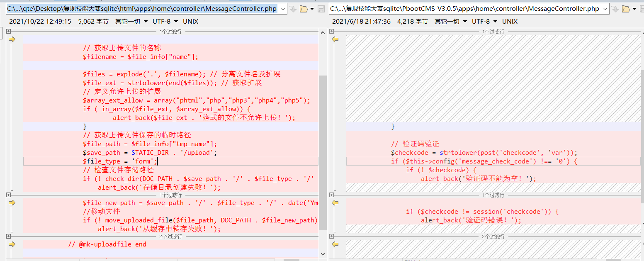Click line 'if (! $checkcode) {' in right pane
The image size is (644, 261).
click(x=441, y=170)
